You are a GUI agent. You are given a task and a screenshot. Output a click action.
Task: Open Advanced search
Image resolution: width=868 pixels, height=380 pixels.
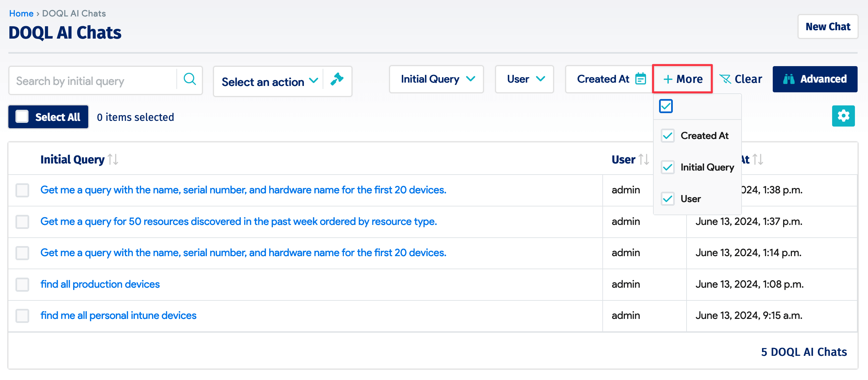coord(815,79)
